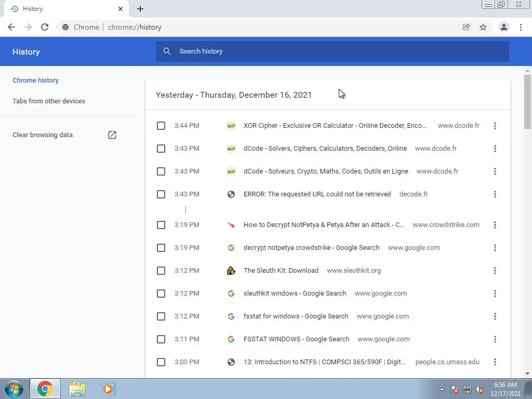This screenshot has height=399, width=532.
Task: Open How to Decrypt NotPetya & Petya link
Action: coord(324,224)
